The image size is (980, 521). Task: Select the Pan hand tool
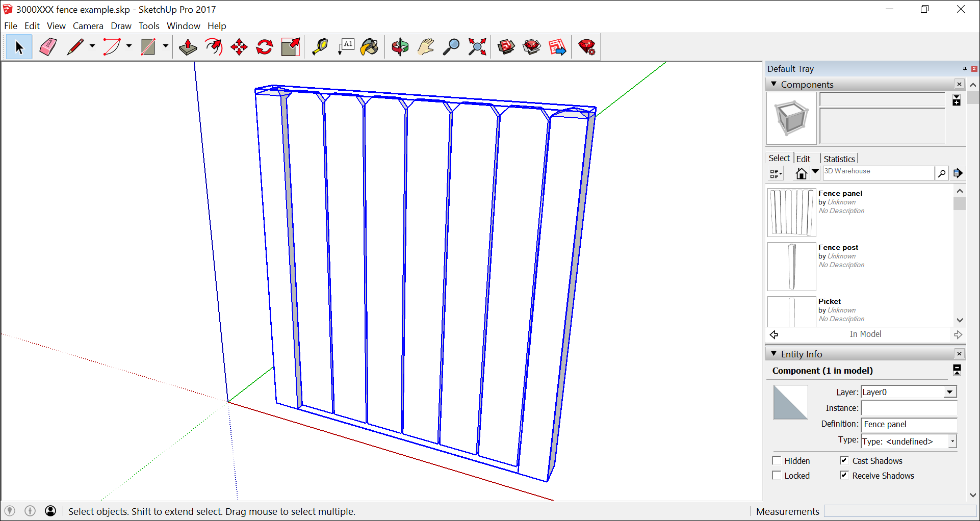point(425,47)
